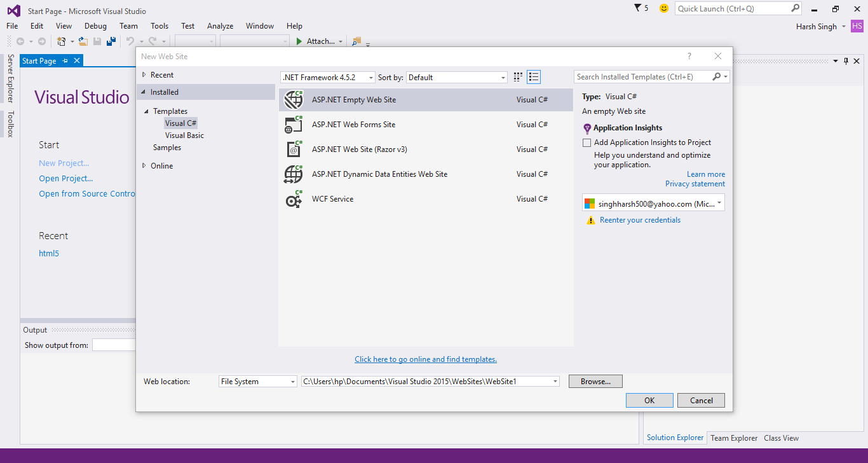868x463 pixels.
Task: Open Solution Explorer window position dropdown
Action: click(836, 61)
